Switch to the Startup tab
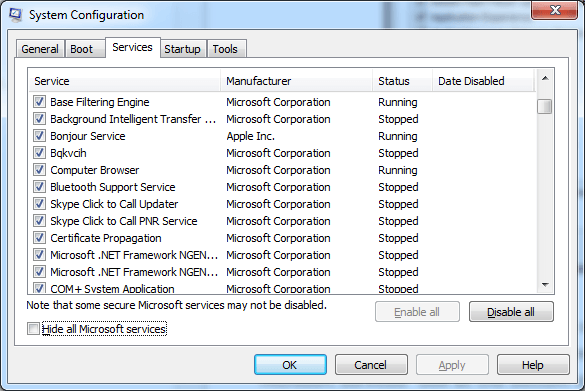 182,49
